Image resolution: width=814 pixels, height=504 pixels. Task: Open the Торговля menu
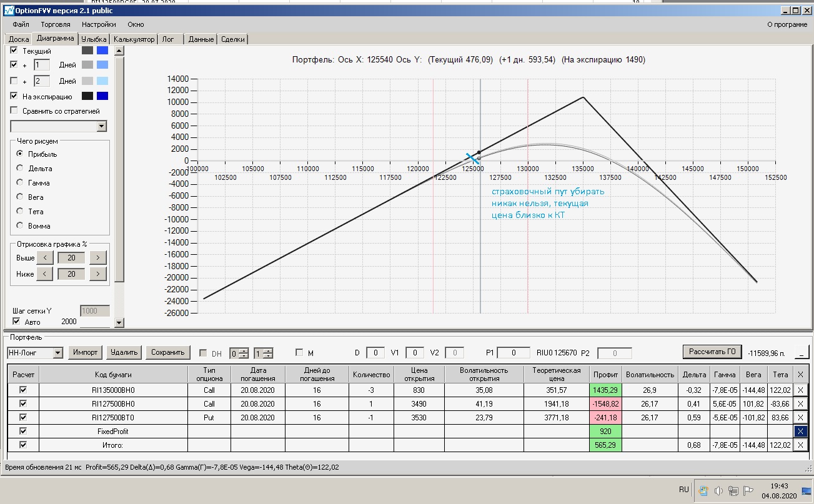56,24
